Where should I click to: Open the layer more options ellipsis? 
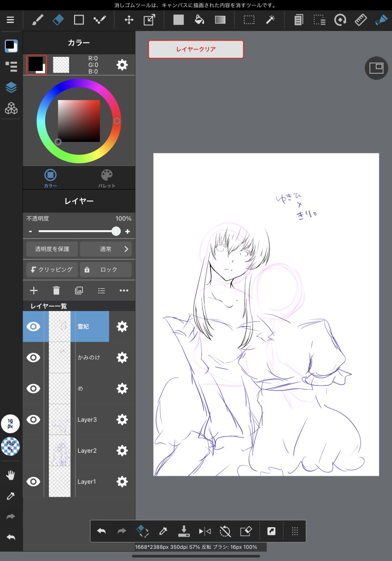coord(124,291)
